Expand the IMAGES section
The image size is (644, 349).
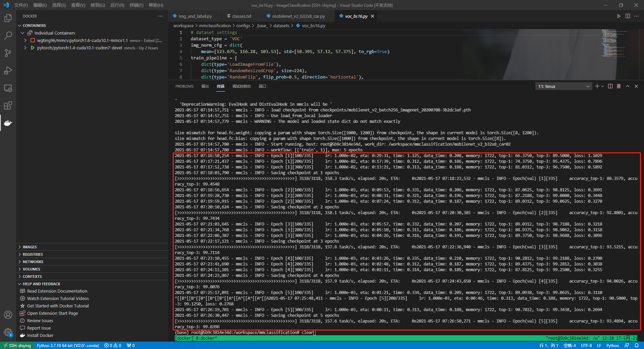(x=92, y=247)
